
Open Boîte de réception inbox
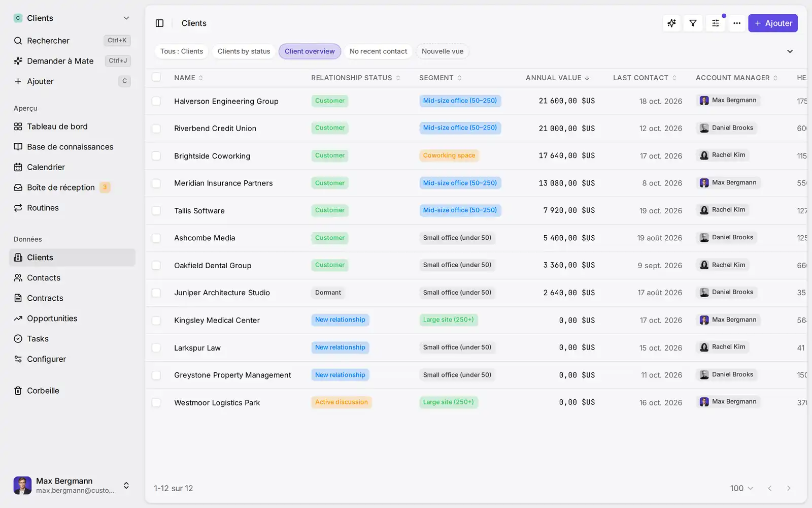[x=72, y=187]
